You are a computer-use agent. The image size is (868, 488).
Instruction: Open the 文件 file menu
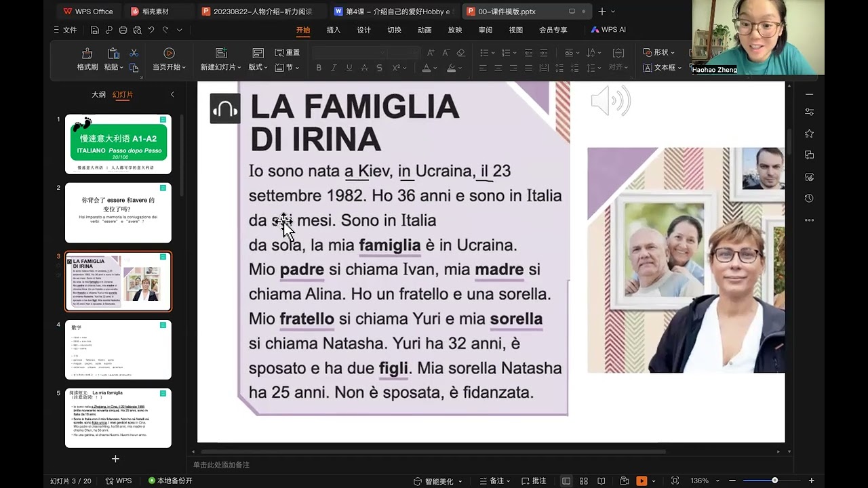66,30
